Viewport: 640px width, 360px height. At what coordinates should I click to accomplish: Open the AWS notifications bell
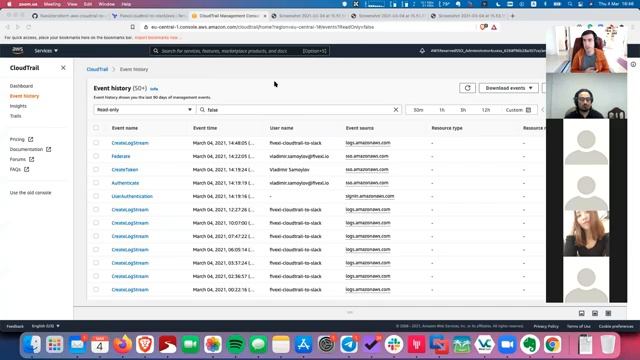point(422,51)
